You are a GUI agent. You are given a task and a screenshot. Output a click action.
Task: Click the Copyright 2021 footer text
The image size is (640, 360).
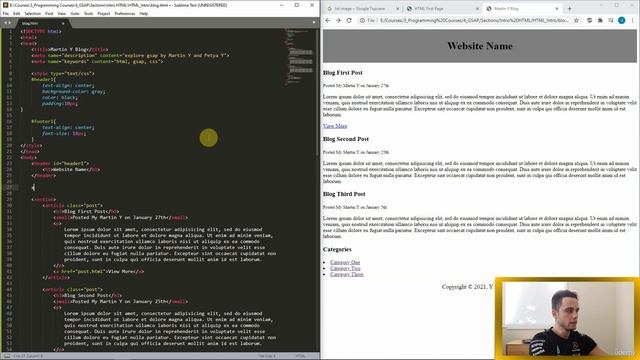click(467, 287)
